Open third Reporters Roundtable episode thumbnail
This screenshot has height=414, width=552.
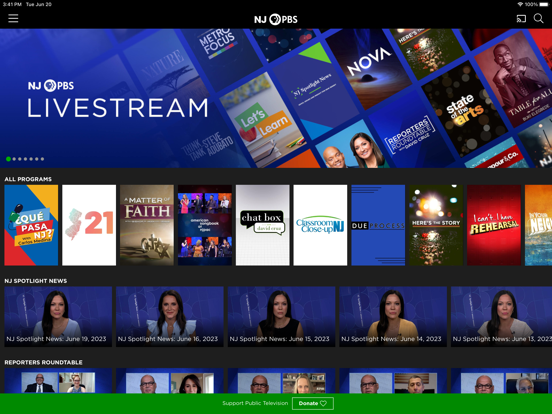click(x=281, y=381)
